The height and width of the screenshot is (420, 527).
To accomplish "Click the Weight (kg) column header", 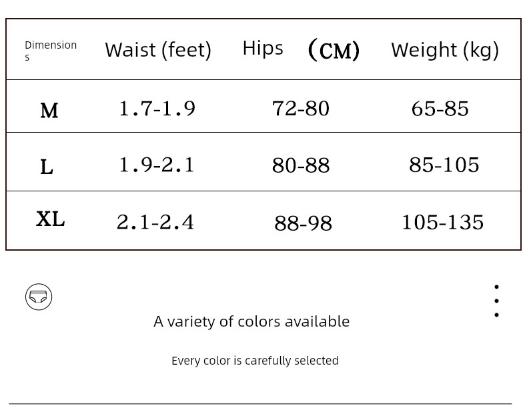I will [x=445, y=51].
